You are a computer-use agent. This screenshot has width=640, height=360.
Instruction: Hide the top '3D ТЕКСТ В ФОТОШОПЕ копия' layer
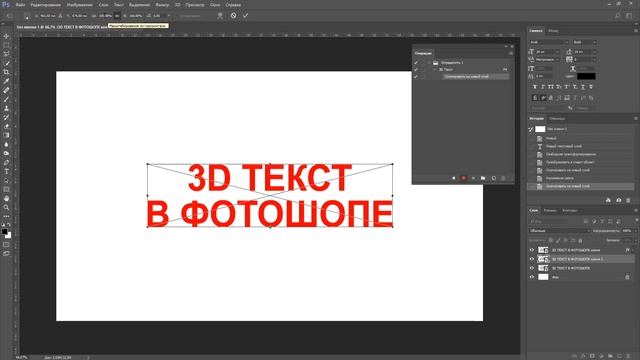click(x=531, y=250)
